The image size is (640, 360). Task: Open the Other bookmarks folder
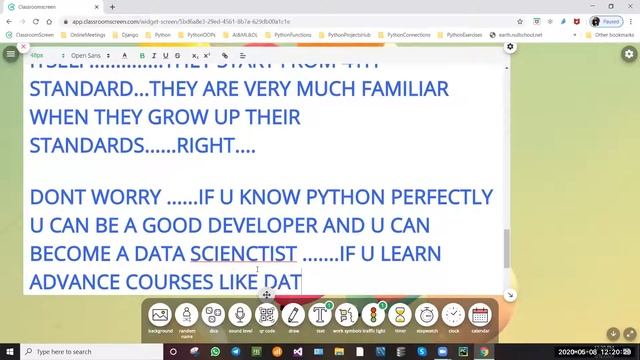(610, 35)
